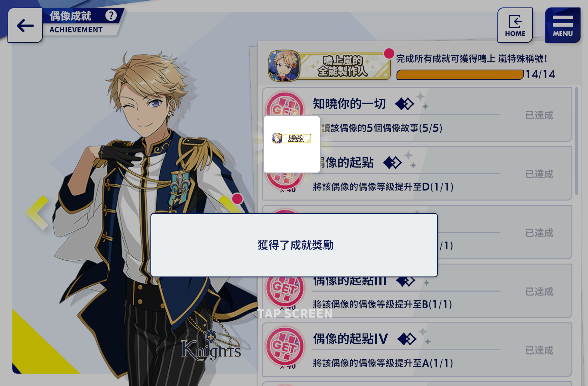Click the reward title item preview card
This screenshot has height=386, width=588.
[x=292, y=144]
